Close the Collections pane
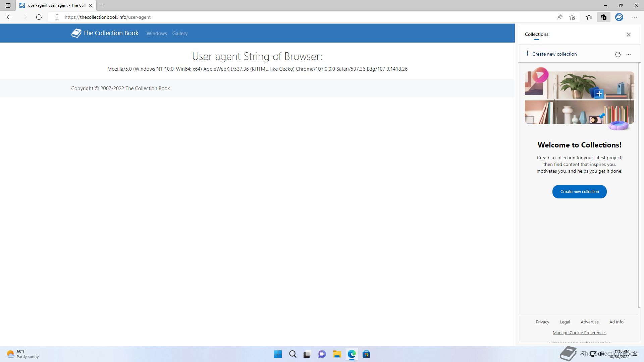The height and width of the screenshot is (362, 644). [629, 34]
